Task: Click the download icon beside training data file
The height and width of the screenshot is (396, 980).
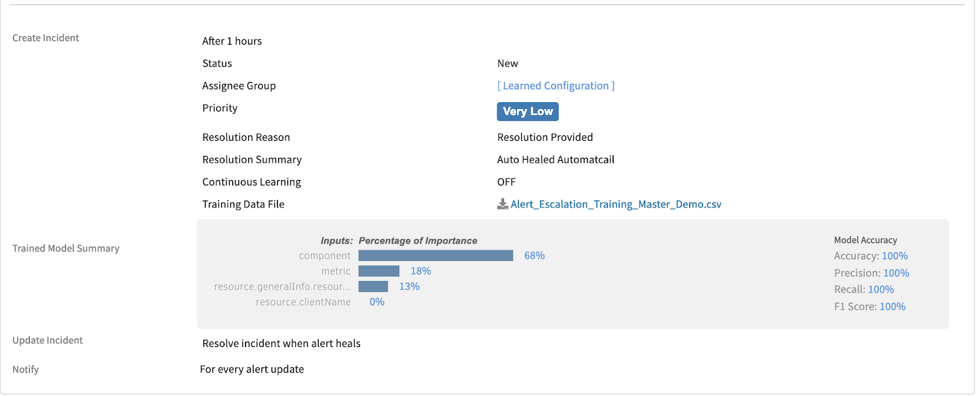Action: click(502, 204)
